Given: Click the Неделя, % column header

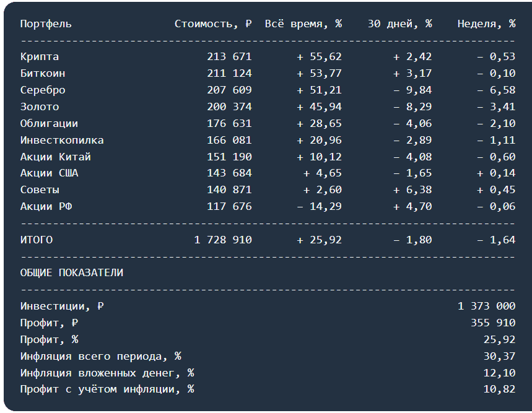Looking at the screenshot, I should point(487,24).
